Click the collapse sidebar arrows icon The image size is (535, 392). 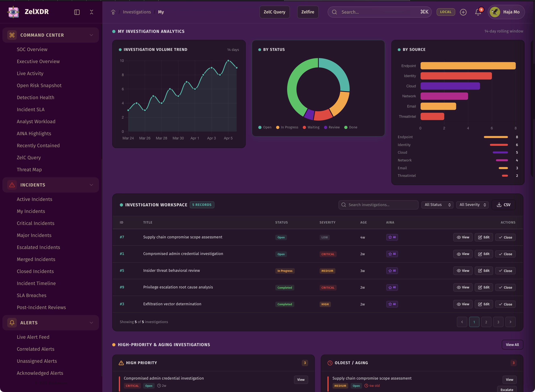point(92,12)
